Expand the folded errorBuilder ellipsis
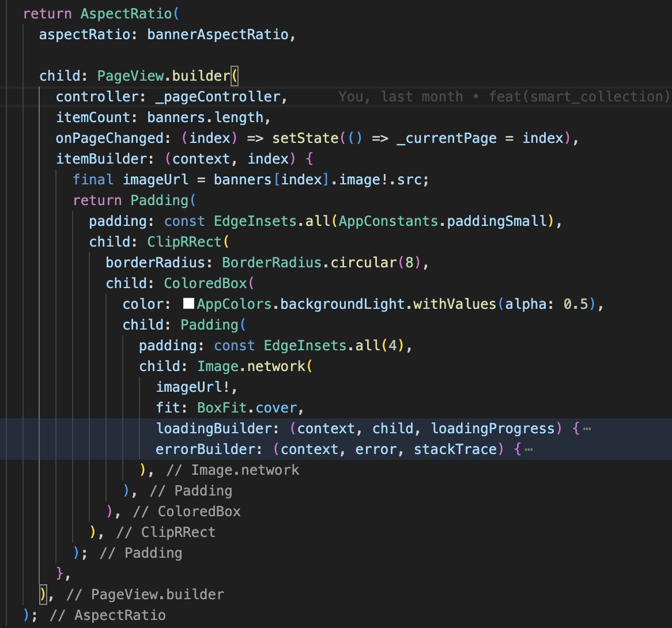This screenshot has height=628, width=672. [x=529, y=449]
